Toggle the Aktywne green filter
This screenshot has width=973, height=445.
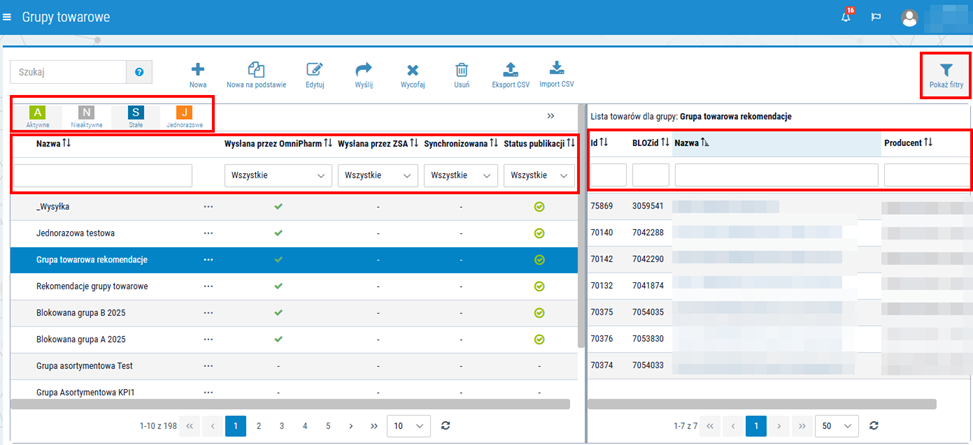coord(38,116)
